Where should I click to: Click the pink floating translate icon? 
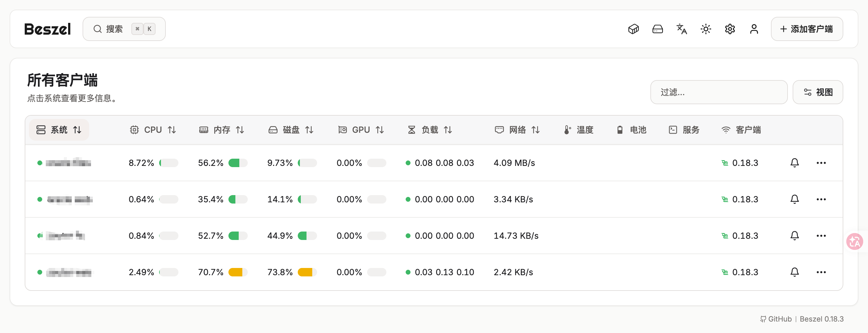coord(854,241)
